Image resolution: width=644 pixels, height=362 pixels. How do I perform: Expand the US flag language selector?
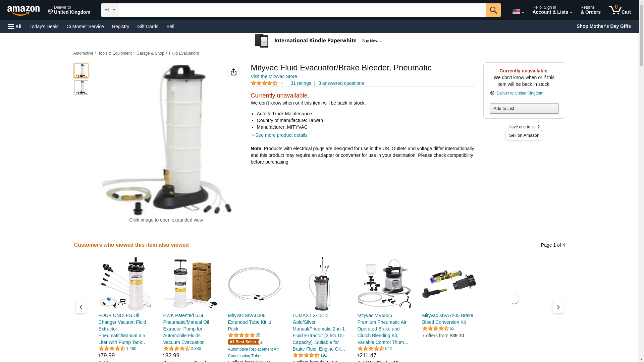tap(518, 11)
